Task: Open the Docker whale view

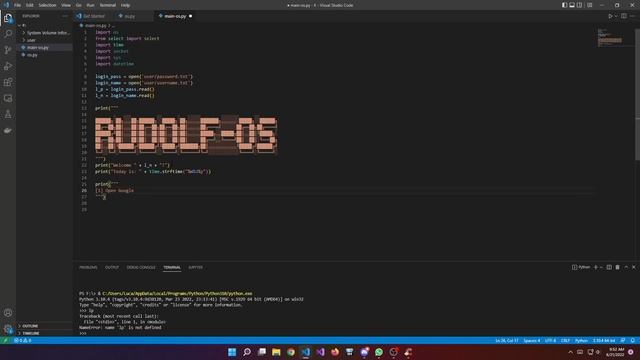Action: (x=8, y=131)
